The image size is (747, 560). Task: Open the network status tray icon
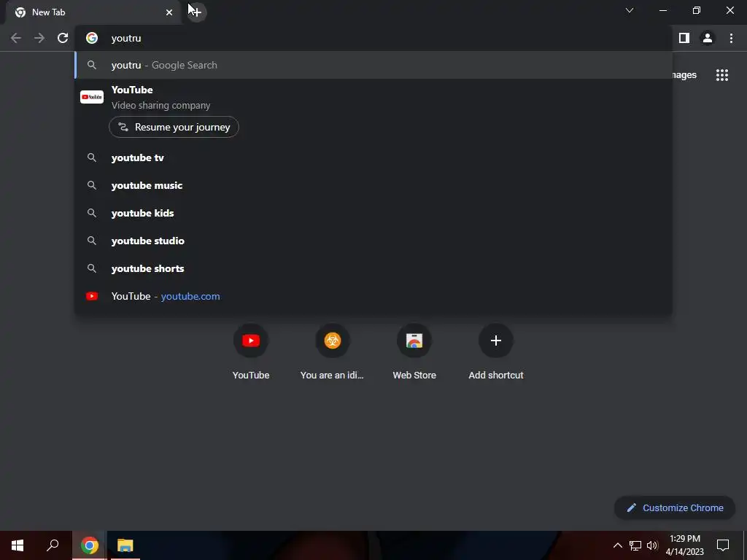click(635, 545)
